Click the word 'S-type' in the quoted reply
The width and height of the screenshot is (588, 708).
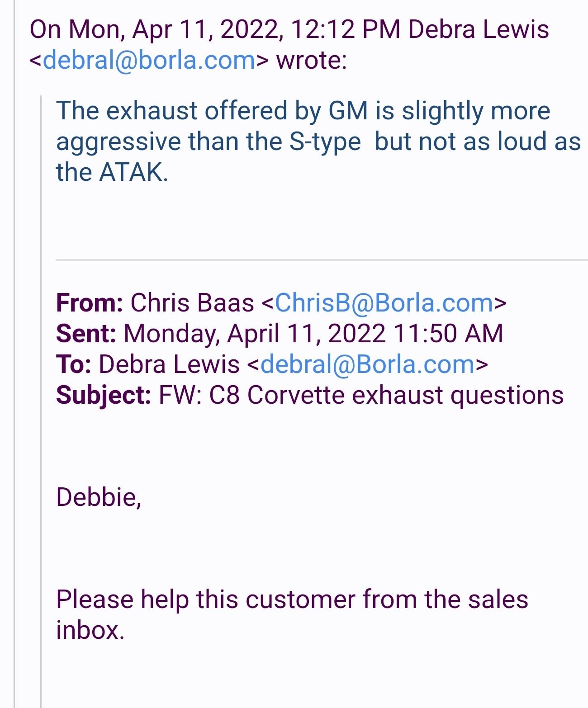[325, 142]
